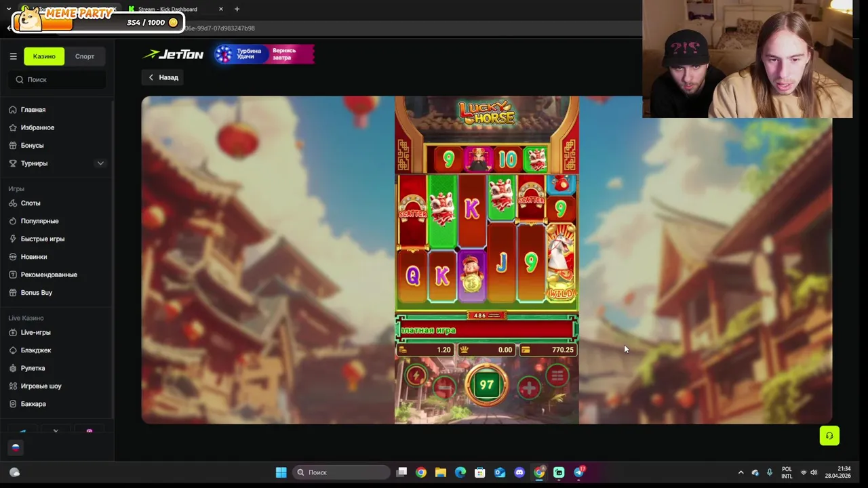Open File Explorer from the taskbar

(441, 472)
